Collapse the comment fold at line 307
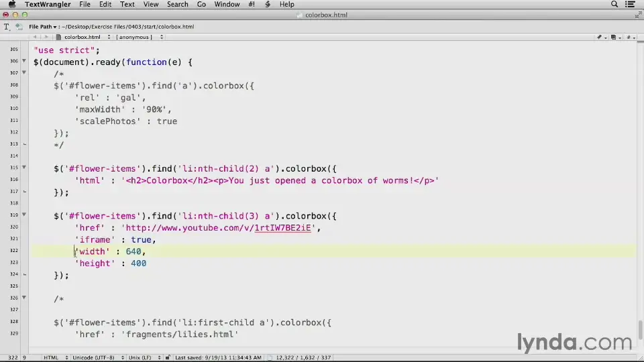The width and height of the screenshot is (644, 362). coord(24,72)
